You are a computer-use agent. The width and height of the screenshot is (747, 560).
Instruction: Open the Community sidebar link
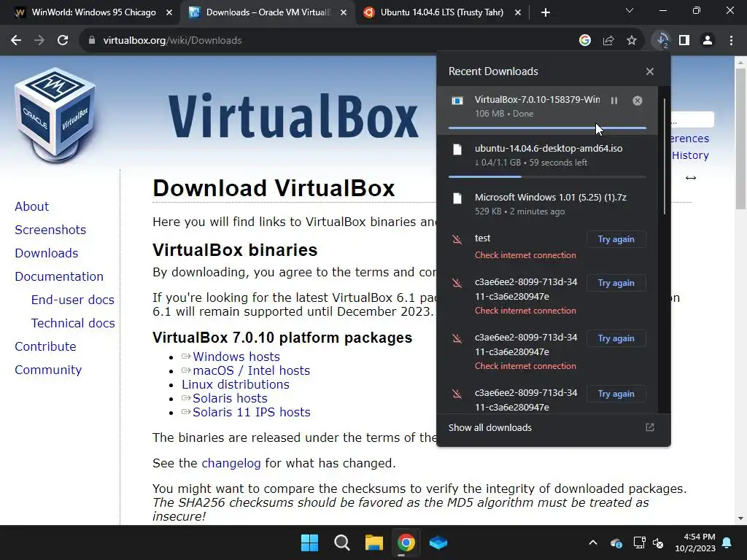pos(48,370)
